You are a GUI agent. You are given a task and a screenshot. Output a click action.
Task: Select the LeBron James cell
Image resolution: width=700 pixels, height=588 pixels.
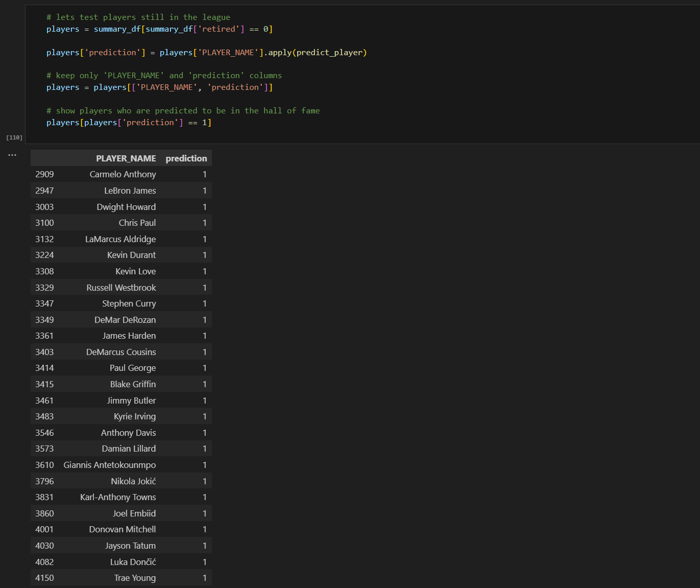[130, 191]
